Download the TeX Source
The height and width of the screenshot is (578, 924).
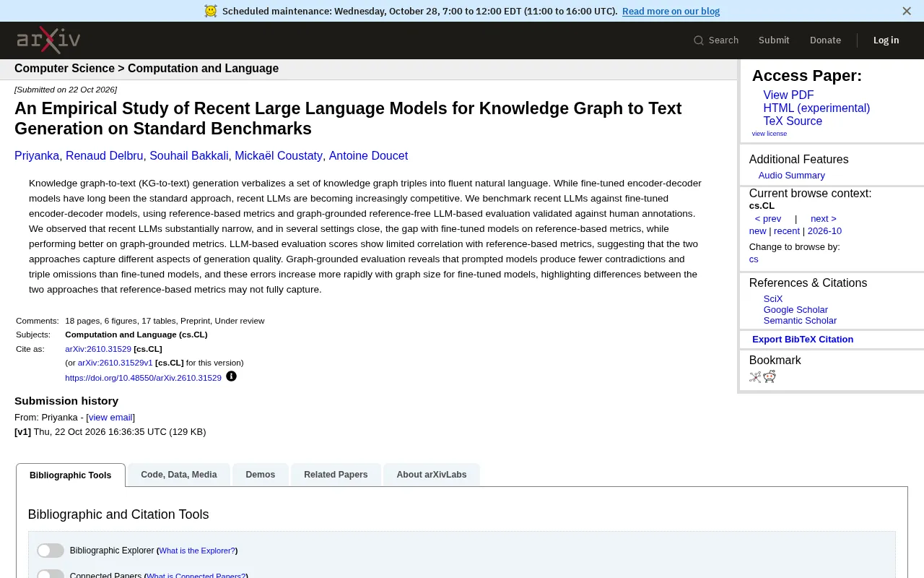pos(793,121)
